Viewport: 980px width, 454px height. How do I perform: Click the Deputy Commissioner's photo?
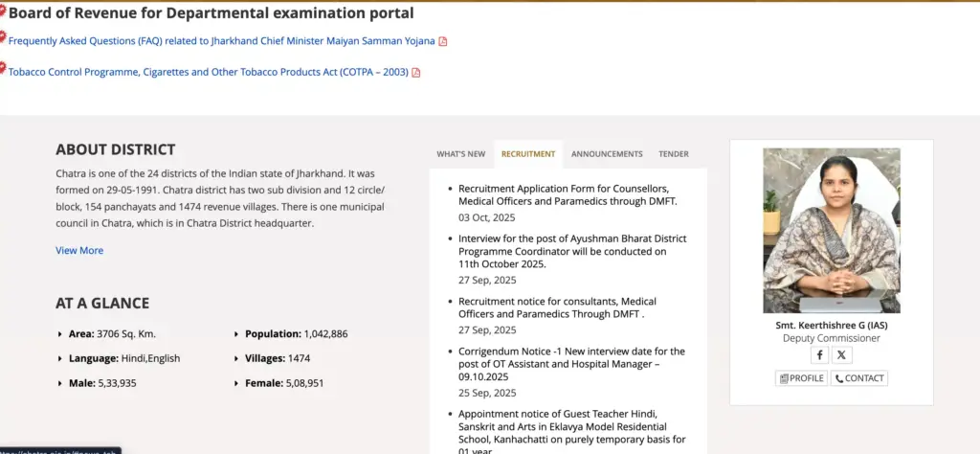pyautogui.click(x=831, y=230)
